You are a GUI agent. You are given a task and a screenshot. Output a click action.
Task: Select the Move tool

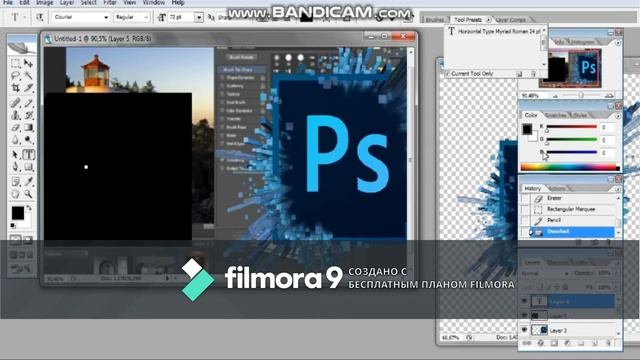tap(28, 64)
